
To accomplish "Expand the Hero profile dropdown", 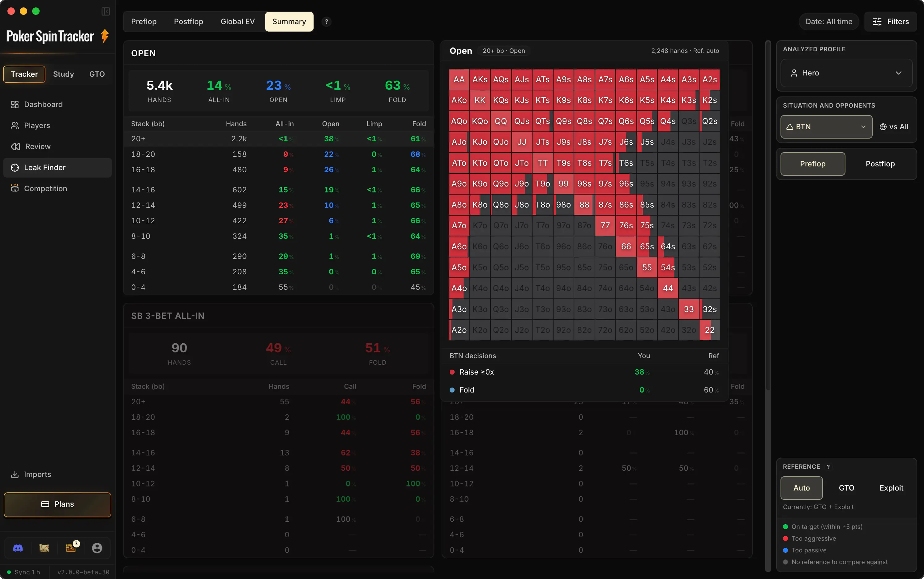I will click(846, 73).
